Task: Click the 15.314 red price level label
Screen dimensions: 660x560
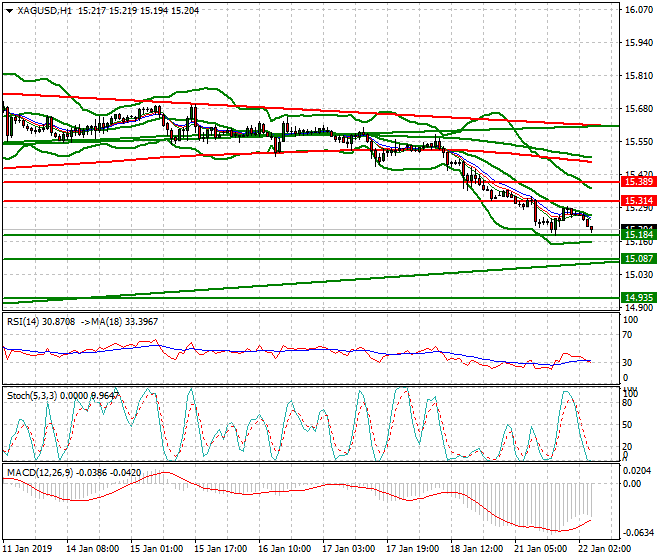Action: click(x=639, y=201)
